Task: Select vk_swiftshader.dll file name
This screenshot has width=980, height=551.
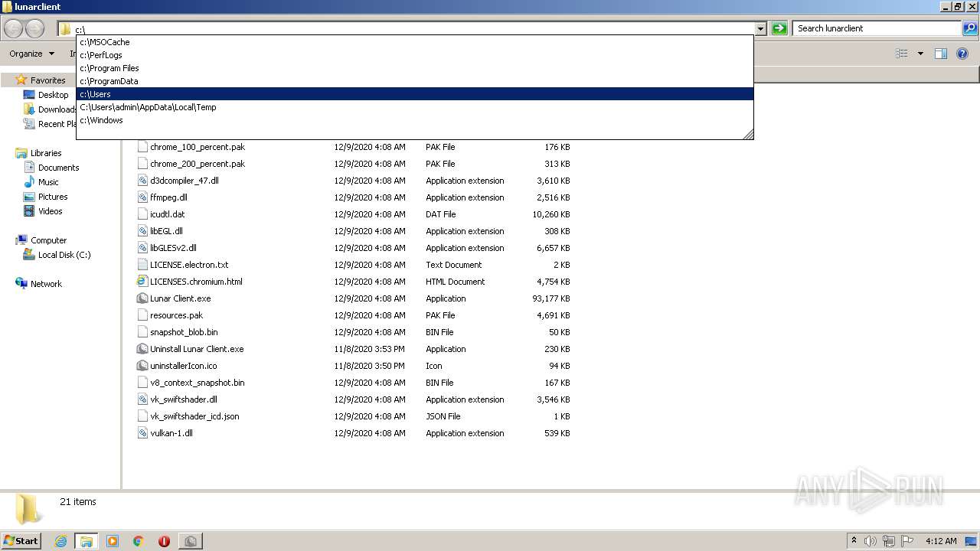Action: pyautogui.click(x=184, y=399)
